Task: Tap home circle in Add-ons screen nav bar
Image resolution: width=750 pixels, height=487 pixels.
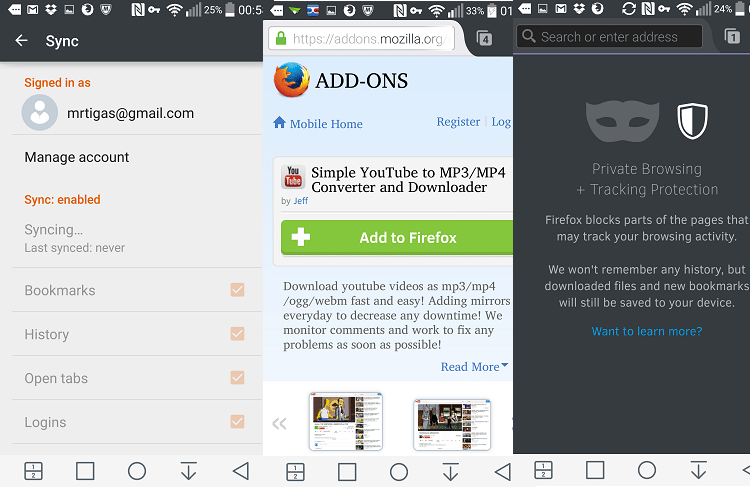Action: (398, 472)
